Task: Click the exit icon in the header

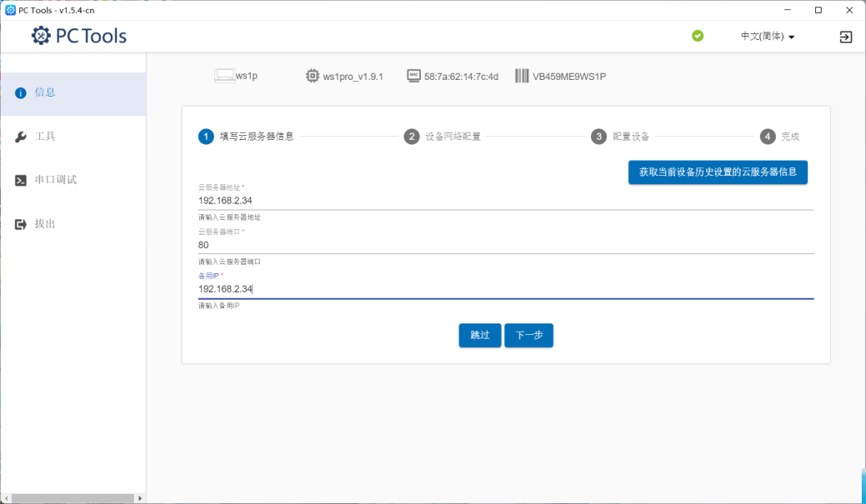Action: click(845, 37)
